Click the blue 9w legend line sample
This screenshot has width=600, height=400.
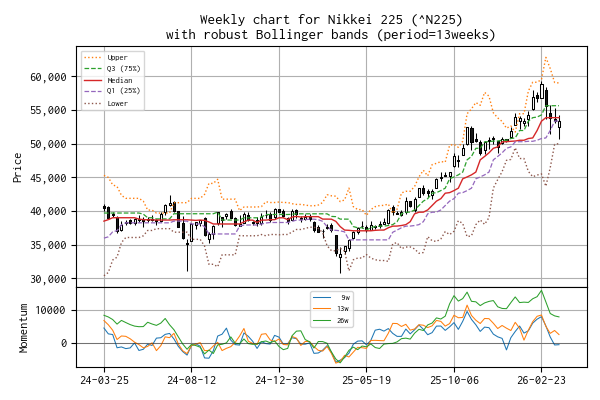[x=322, y=297]
